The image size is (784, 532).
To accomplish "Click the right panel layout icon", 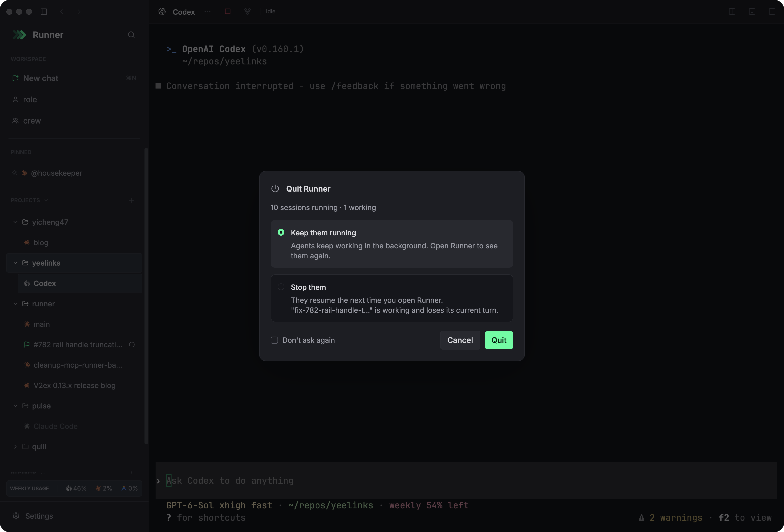I will point(772,12).
